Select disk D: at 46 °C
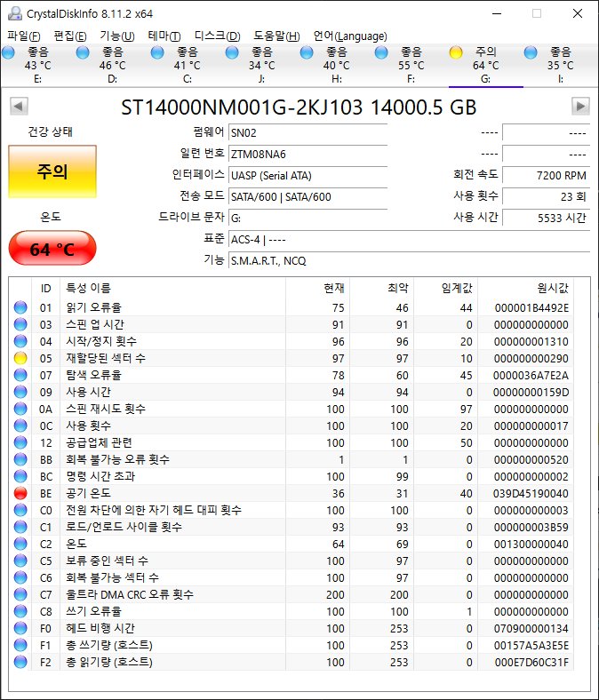The image size is (599, 700). tap(113, 65)
